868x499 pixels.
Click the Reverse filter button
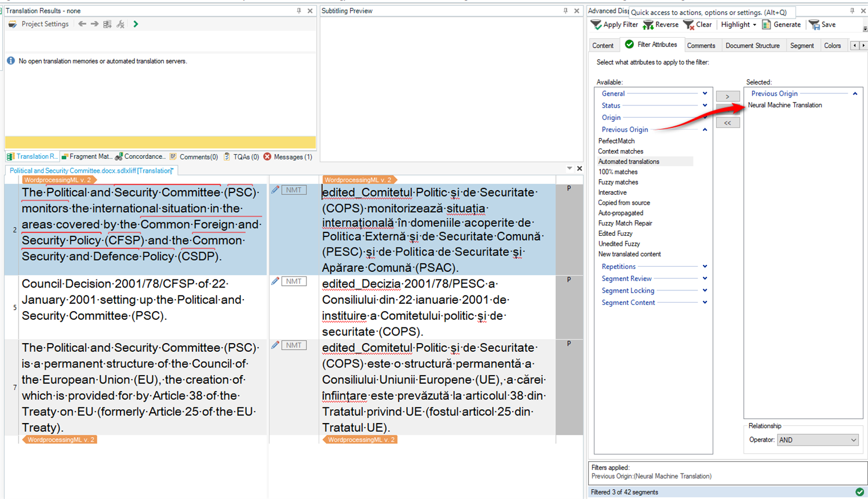click(x=661, y=25)
